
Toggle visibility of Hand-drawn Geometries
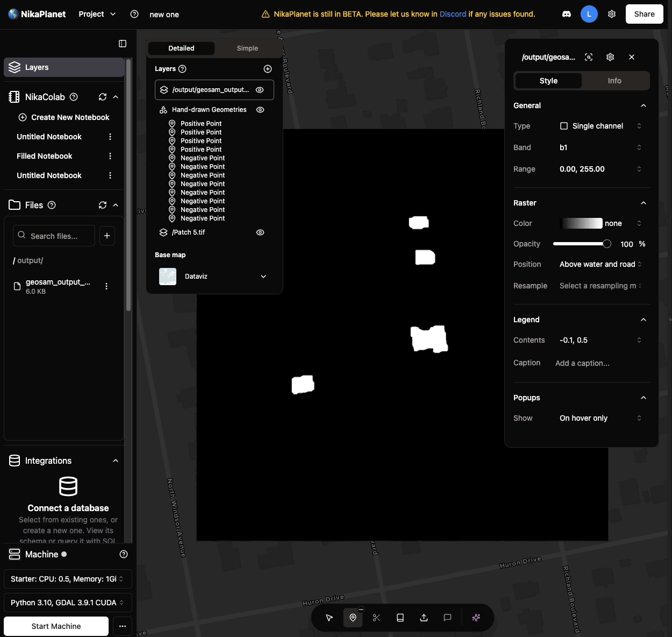(260, 110)
